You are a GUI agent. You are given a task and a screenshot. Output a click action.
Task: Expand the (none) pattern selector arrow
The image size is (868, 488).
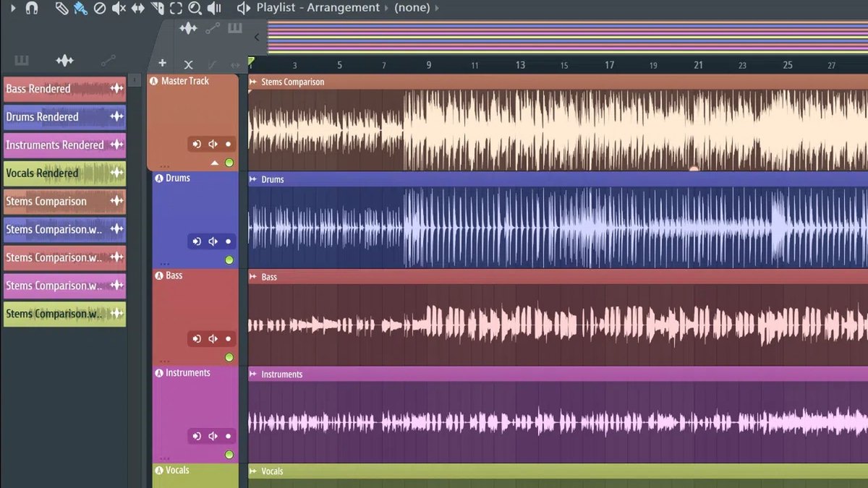(x=436, y=8)
